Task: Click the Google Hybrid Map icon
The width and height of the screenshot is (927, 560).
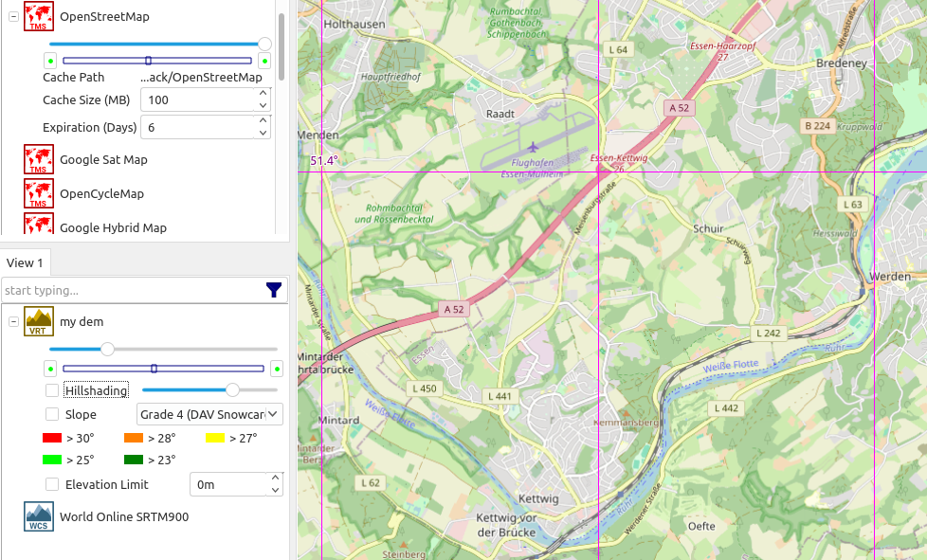Action: click(x=38, y=226)
